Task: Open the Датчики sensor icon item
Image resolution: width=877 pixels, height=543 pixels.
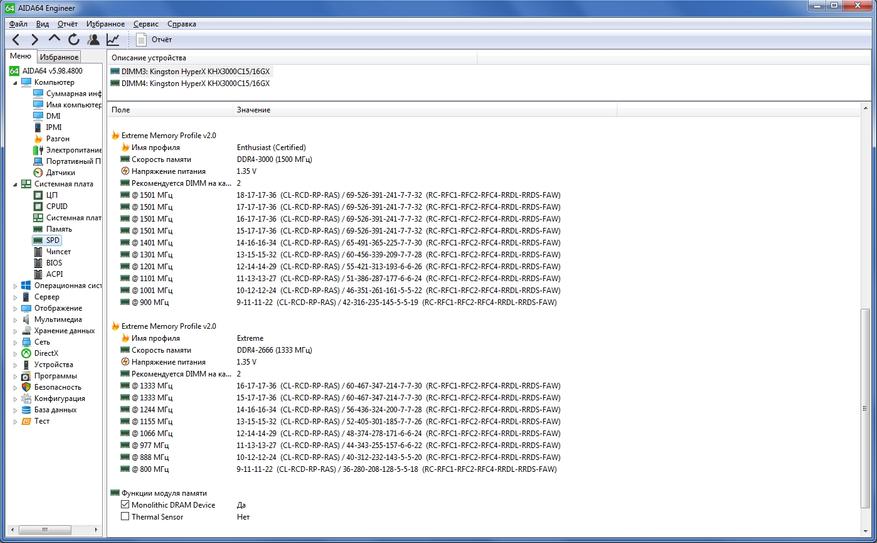Action: pyautogui.click(x=38, y=172)
